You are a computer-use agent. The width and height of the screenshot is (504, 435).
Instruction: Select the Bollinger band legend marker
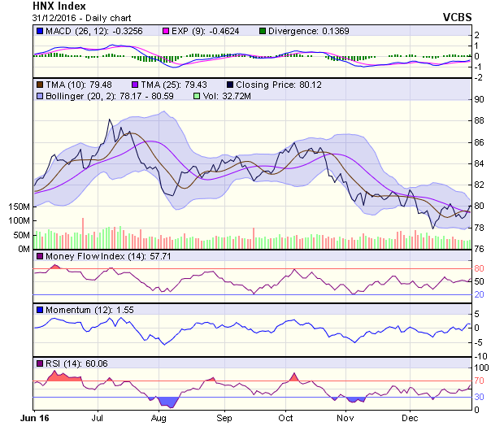40,96
